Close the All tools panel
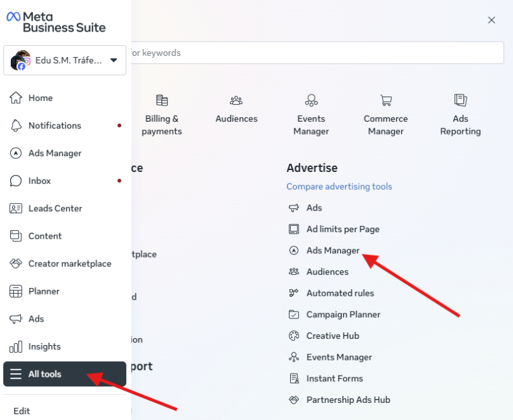The width and height of the screenshot is (513, 420). 491,20
